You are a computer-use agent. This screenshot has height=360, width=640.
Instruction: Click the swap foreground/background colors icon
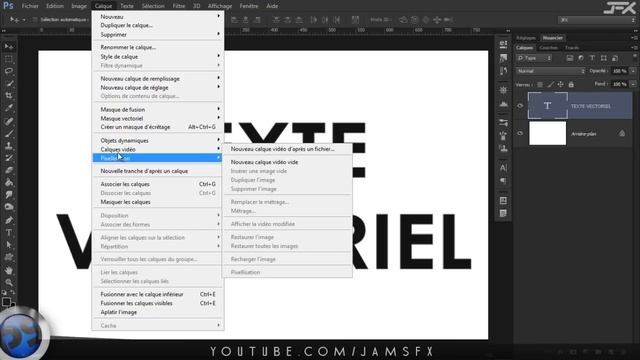(x=13, y=292)
